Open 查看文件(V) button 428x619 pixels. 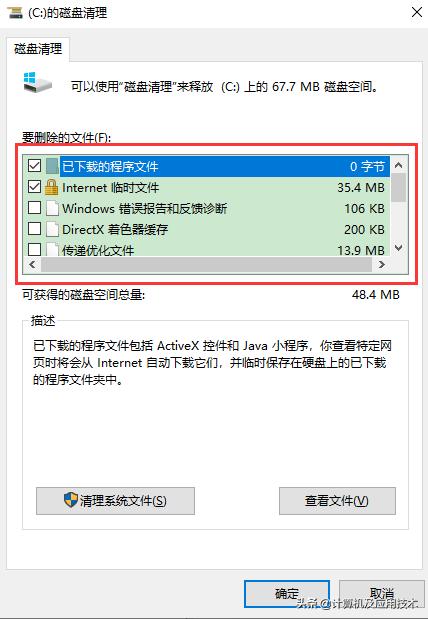pyautogui.click(x=337, y=501)
